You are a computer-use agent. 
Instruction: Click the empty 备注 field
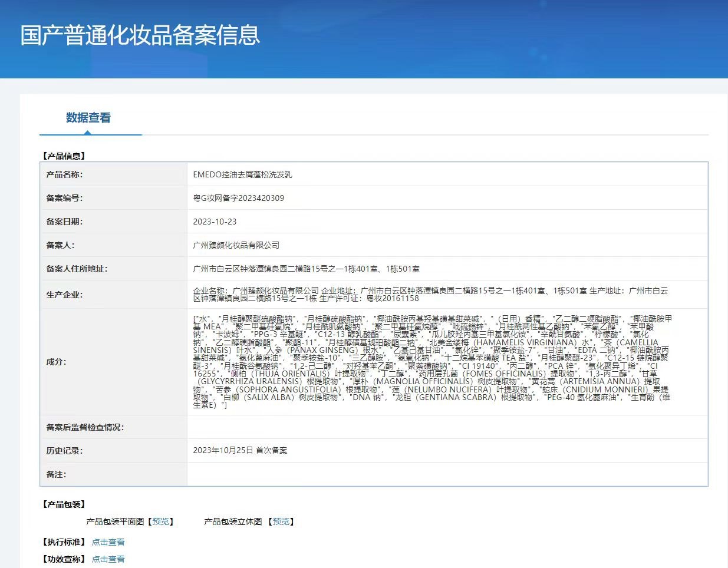tap(354, 474)
